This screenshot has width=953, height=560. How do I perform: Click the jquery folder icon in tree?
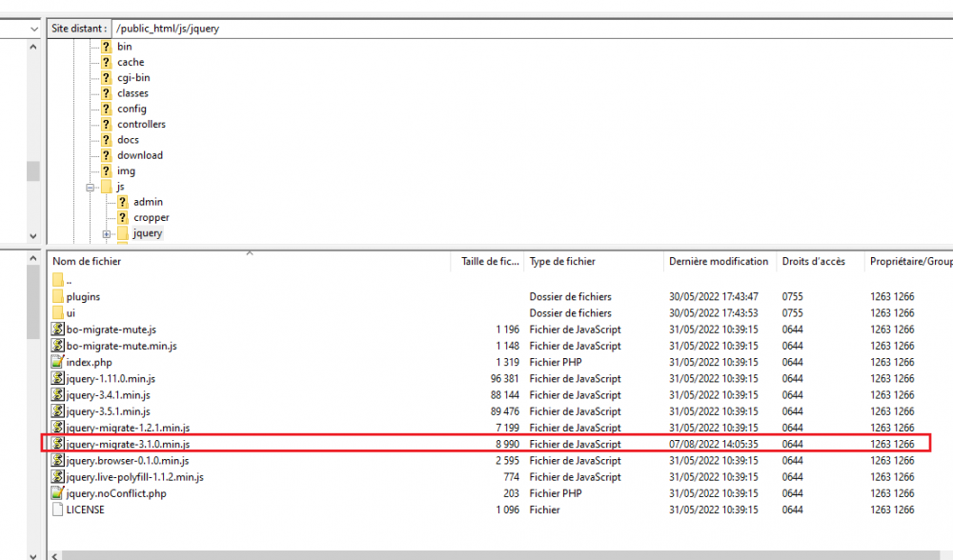click(123, 233)
